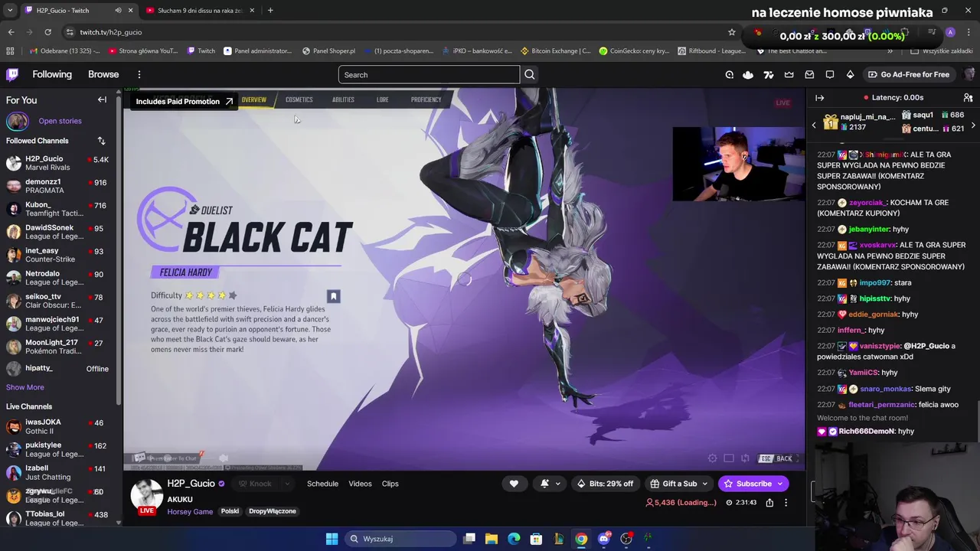Go to the Following tab
Viewport: 980px width, 551px height.
coord(52,74)
